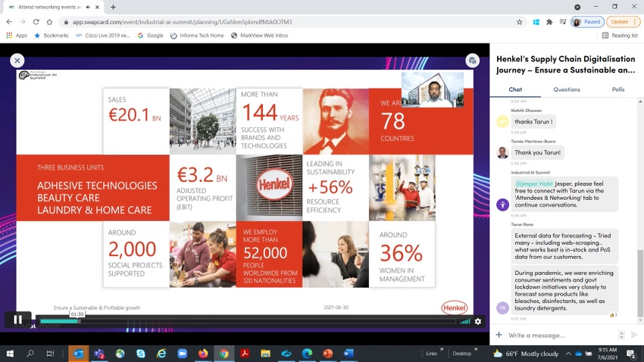Click the plus icon next to message box
644x362 pixels.
tap(499, 335)
